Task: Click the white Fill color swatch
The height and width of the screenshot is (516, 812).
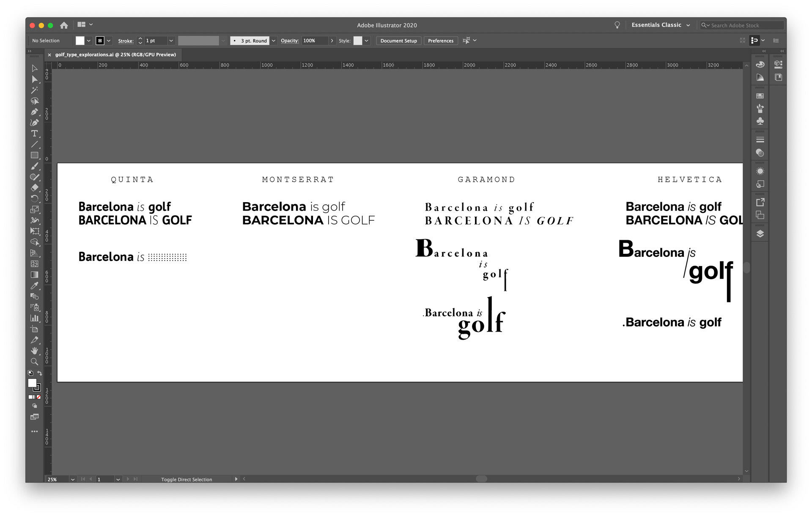Action: click(x=80, y=41)
